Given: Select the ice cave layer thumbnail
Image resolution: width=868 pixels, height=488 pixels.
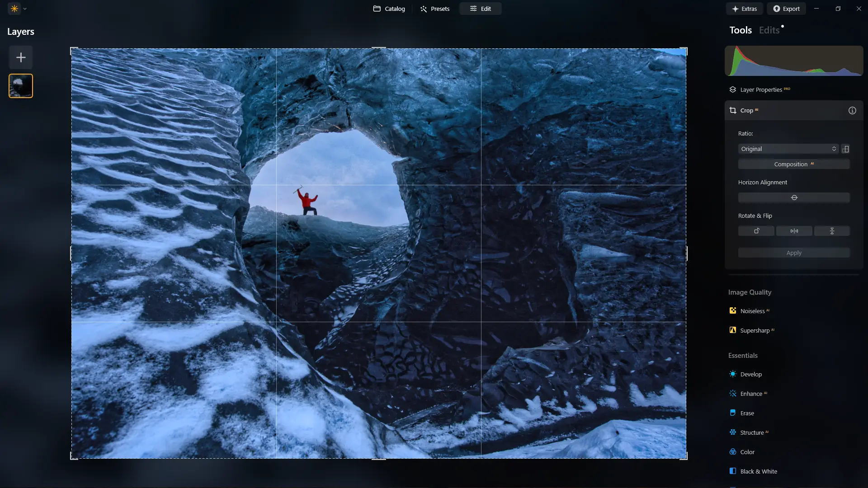Looking at the screenshot, I should point(21,86).
